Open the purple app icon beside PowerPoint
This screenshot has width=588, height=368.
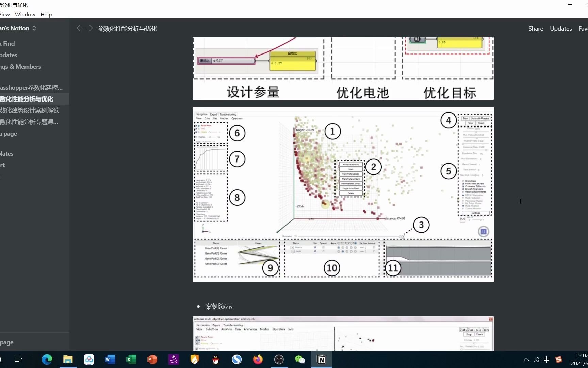click(x=174, y=359)
